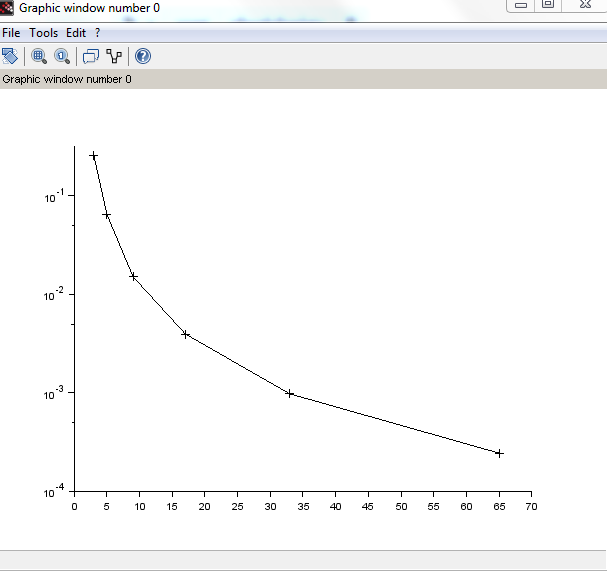This screenshot has height=571, width=607.
Task: Click the title bar text Graphic window number 0
Action: point(89,8)
